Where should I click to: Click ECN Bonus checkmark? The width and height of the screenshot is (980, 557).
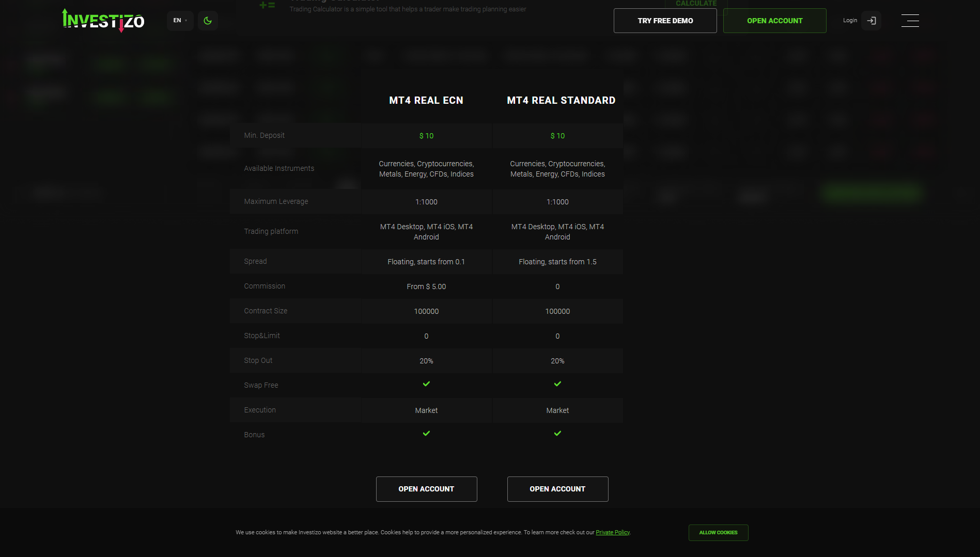pos(427,433)
